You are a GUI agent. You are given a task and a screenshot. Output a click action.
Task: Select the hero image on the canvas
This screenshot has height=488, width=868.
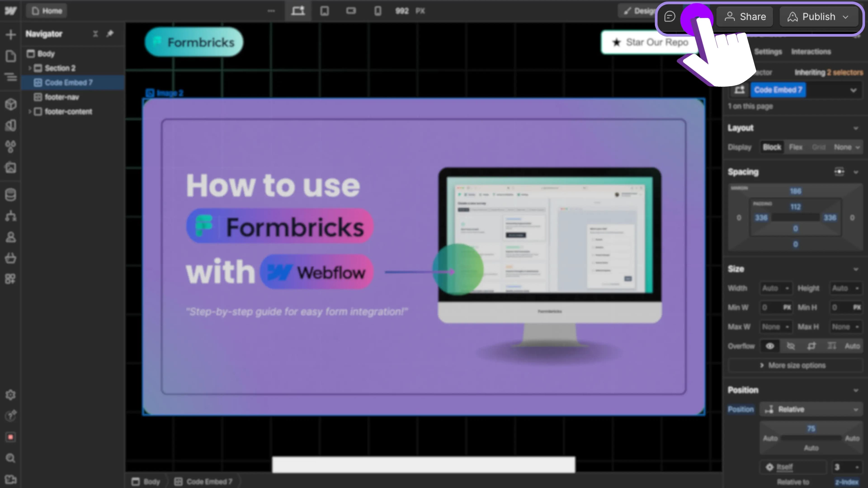[424, 257]
